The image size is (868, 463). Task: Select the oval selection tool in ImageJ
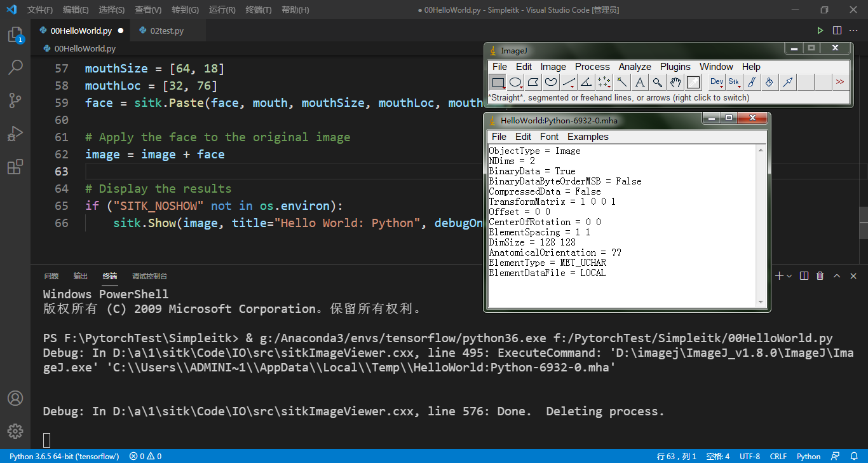pos(516,82)
